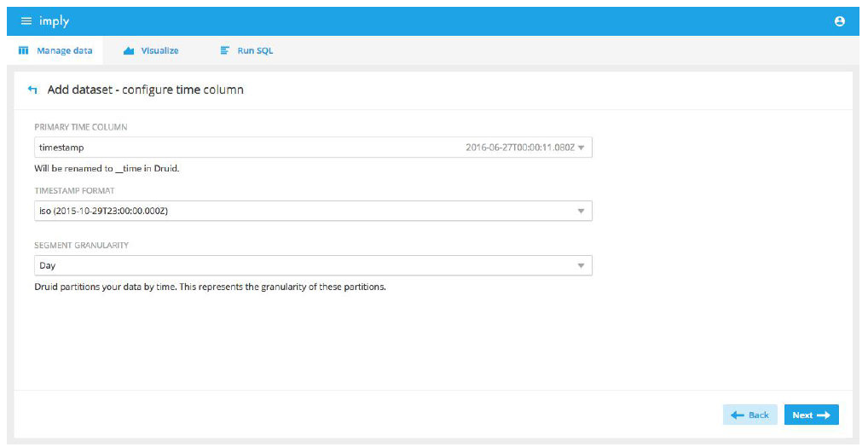This screenshot has width=868, height=447.
Task: Click the Run SQL lines icon
Action: [225, 51]
